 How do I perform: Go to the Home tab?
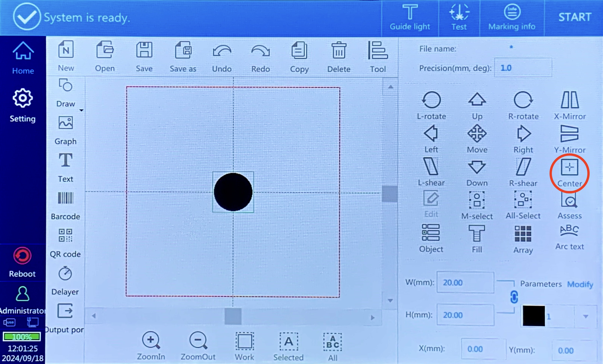pyautogui.click(x=23, y=58)
